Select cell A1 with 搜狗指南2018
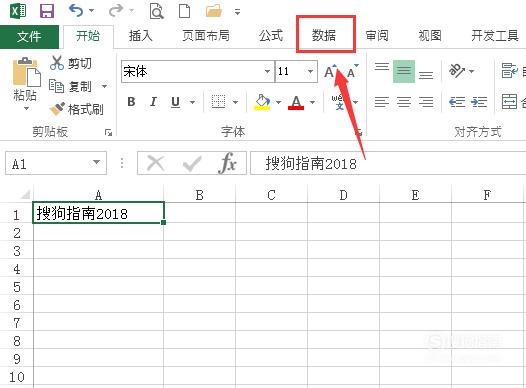Screen dimensions: 526x388 pyautogui.click(x=98, y=213)
